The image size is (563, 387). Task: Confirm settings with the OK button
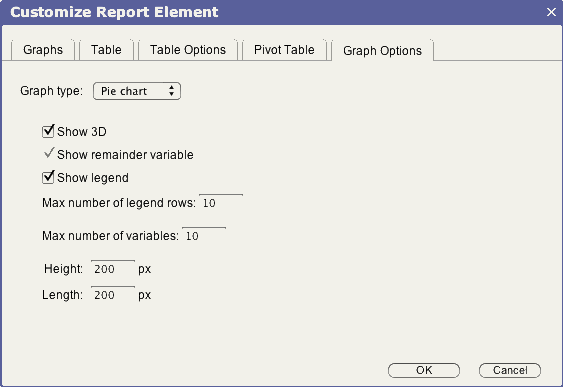coord(424,370)
